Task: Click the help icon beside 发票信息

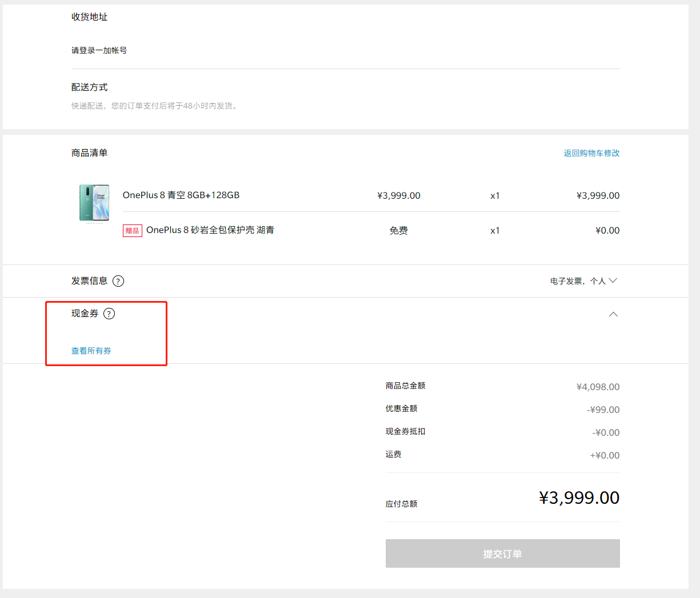Action: click(x=118, y=281)
